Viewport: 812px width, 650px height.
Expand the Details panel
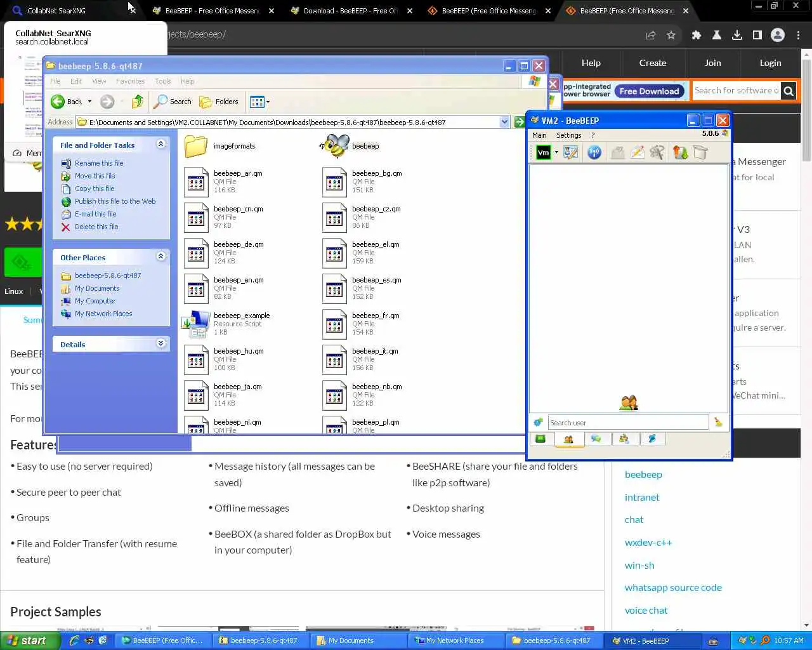[x=161, y=343]
